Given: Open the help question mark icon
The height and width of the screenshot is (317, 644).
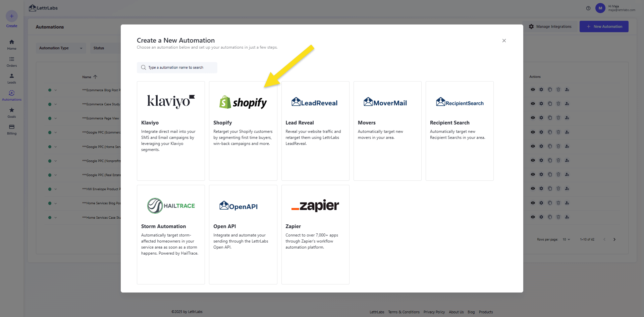Looking at the screenshot, I should coord(588,8).
